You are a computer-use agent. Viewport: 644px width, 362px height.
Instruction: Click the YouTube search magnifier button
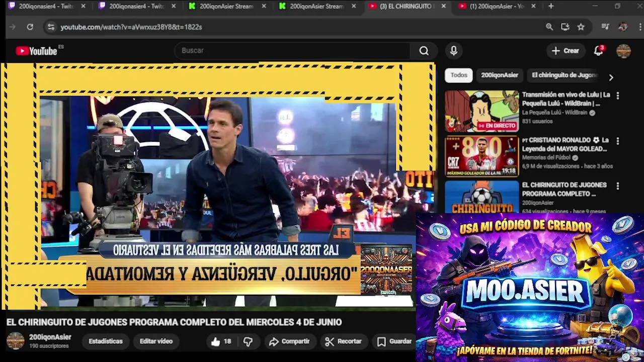point(424,51)
